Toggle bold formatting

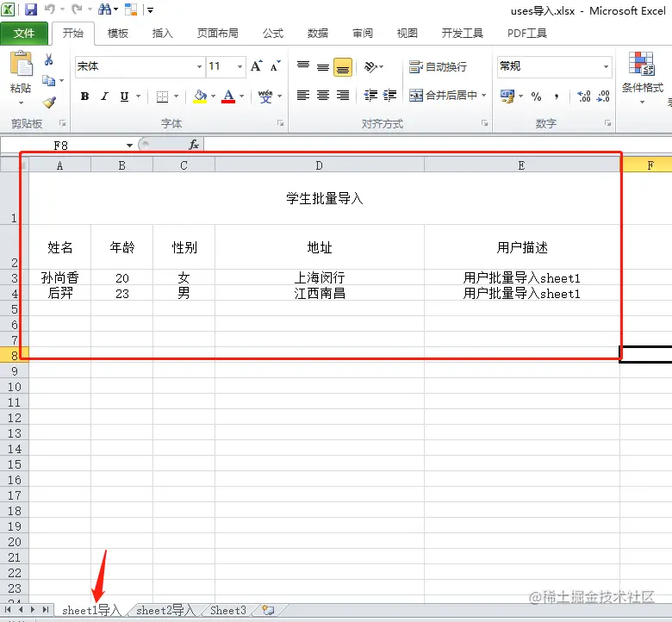pos(84,96)
